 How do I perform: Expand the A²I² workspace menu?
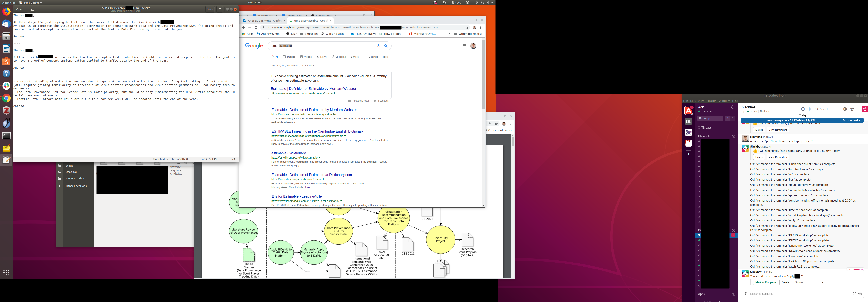click(703, 107)
